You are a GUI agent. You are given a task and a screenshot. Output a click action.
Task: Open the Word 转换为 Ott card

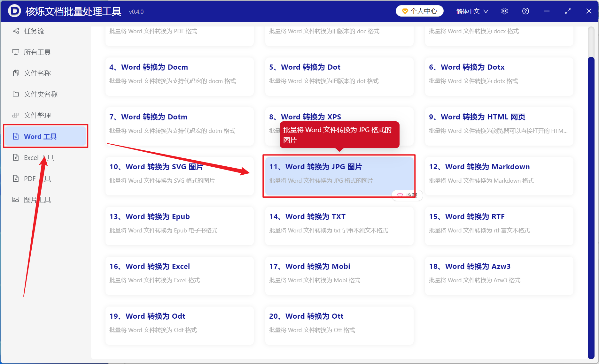(339, 326)
